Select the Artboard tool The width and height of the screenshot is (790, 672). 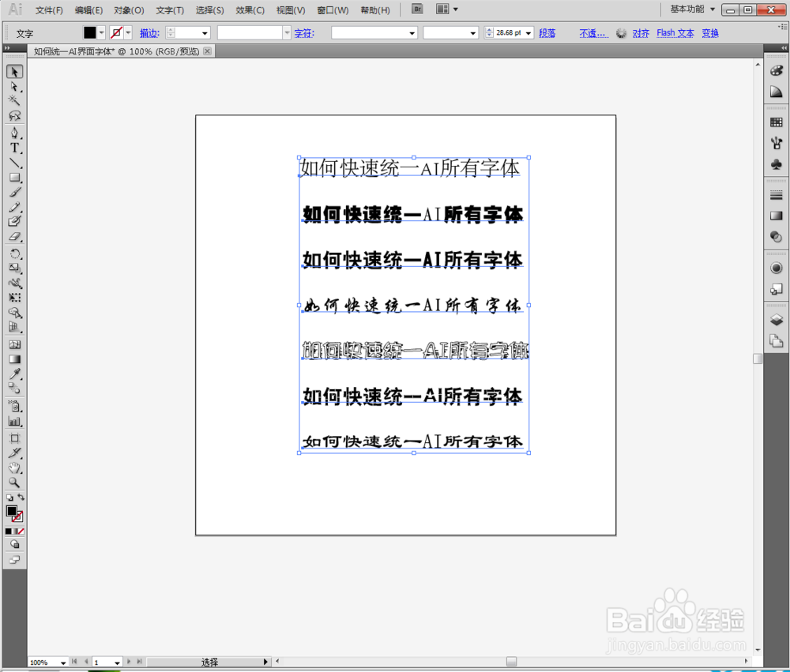pyautogui.click(x=14, y=438)
